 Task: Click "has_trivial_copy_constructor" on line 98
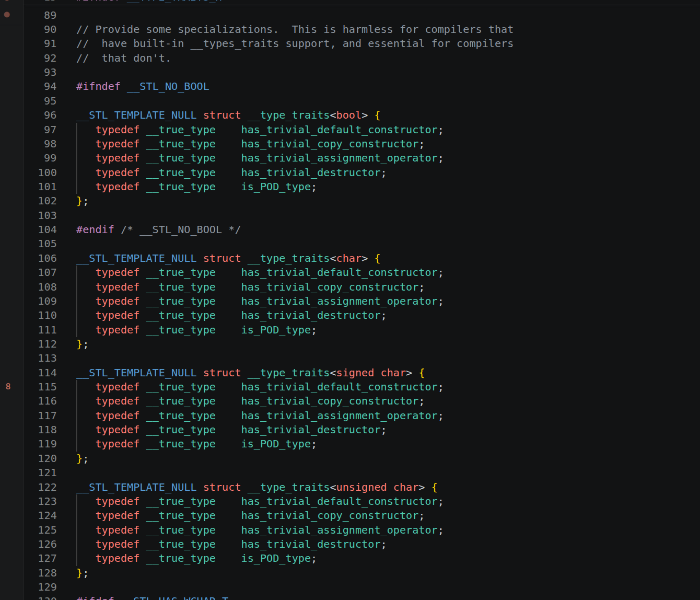(x=330, y=144)
